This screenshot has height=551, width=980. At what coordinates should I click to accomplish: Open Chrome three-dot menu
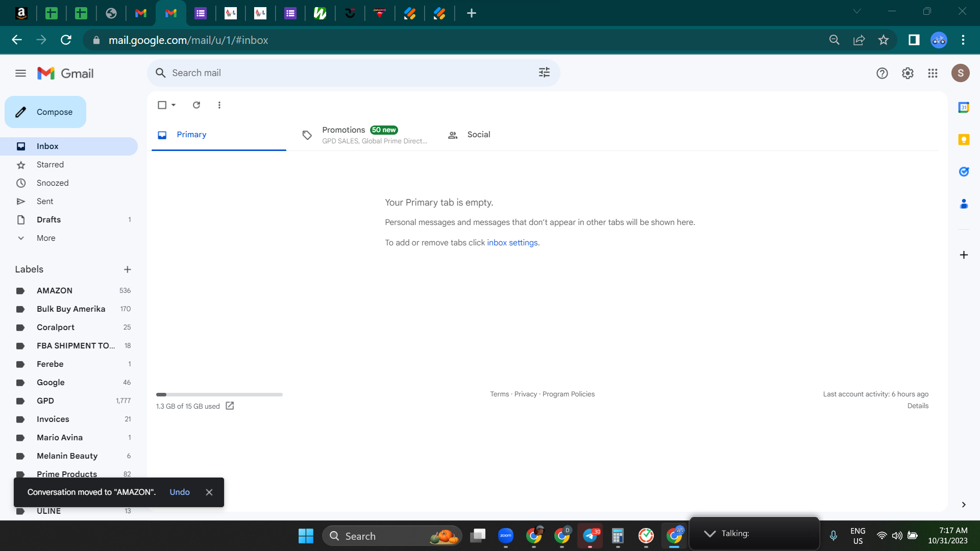click(963, 40)
